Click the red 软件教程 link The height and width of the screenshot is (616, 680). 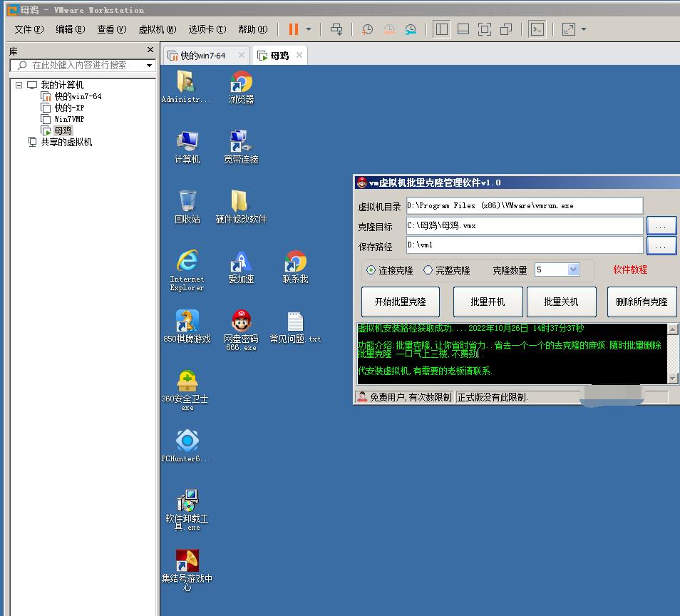pyautogui.click(x=630, y=269)
